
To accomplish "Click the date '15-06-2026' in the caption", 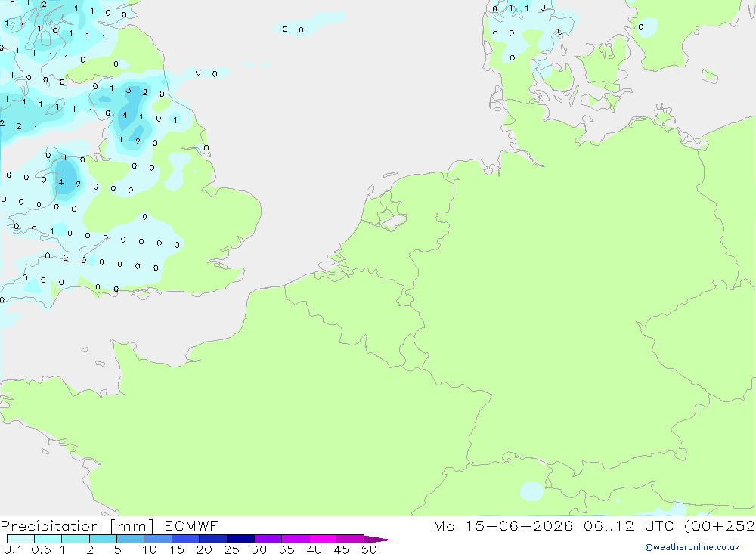I will [519, 526].
